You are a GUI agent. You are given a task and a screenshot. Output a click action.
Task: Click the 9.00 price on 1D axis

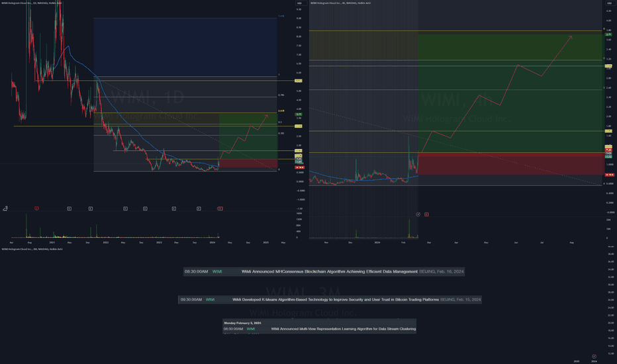click(299, 19)
